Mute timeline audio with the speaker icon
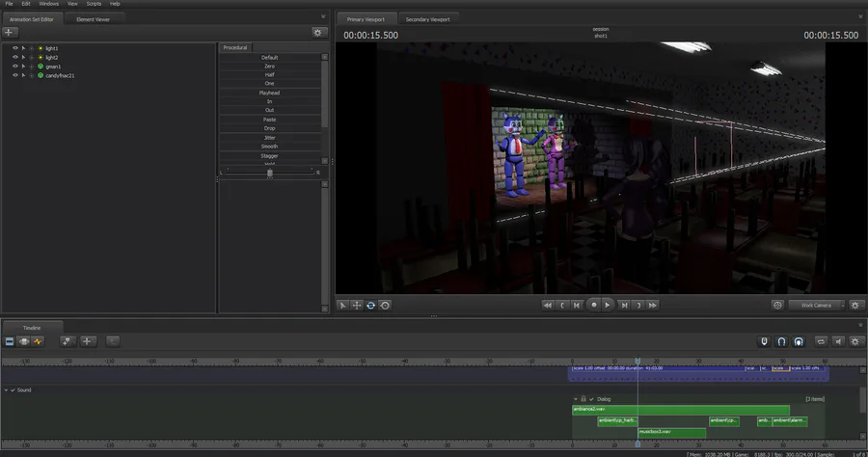This screenshot has width=868, height=457. pos(838,341)
